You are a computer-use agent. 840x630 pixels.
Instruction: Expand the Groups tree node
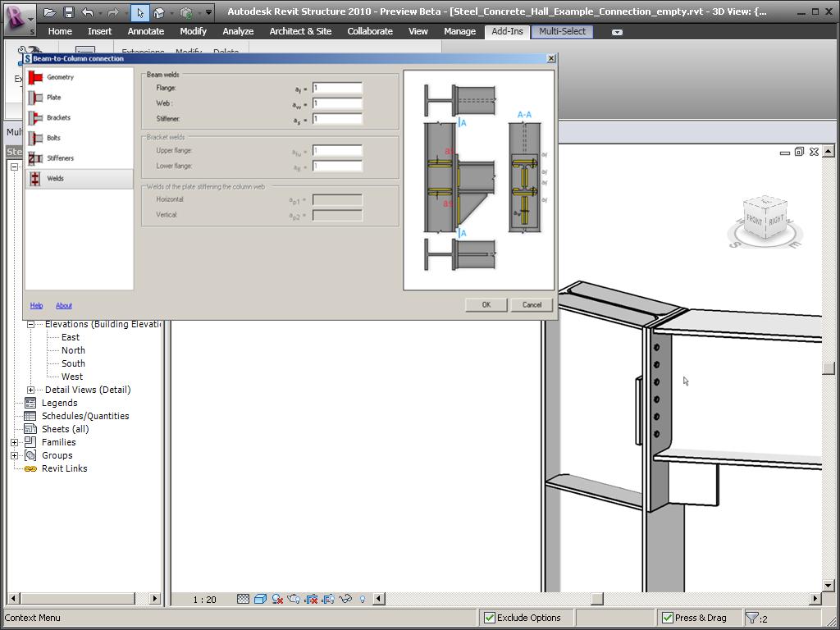(x=13, y=455)
